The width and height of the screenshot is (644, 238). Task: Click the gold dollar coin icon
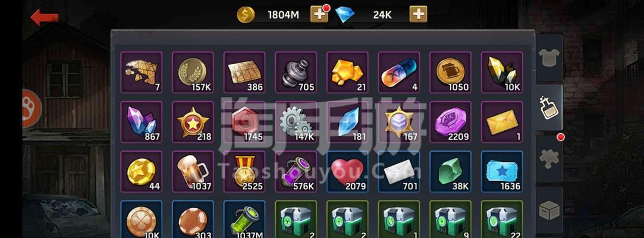tap(246, 15)
